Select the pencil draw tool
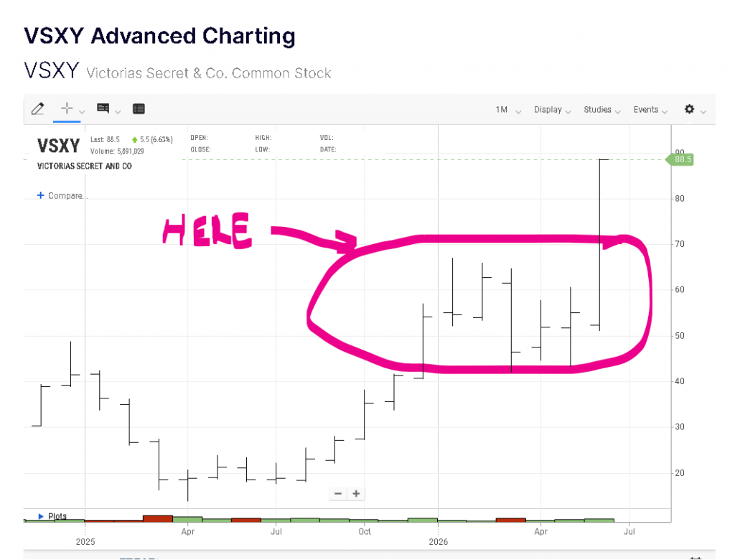This screenshot has width=735, height=560. [38, 109]
